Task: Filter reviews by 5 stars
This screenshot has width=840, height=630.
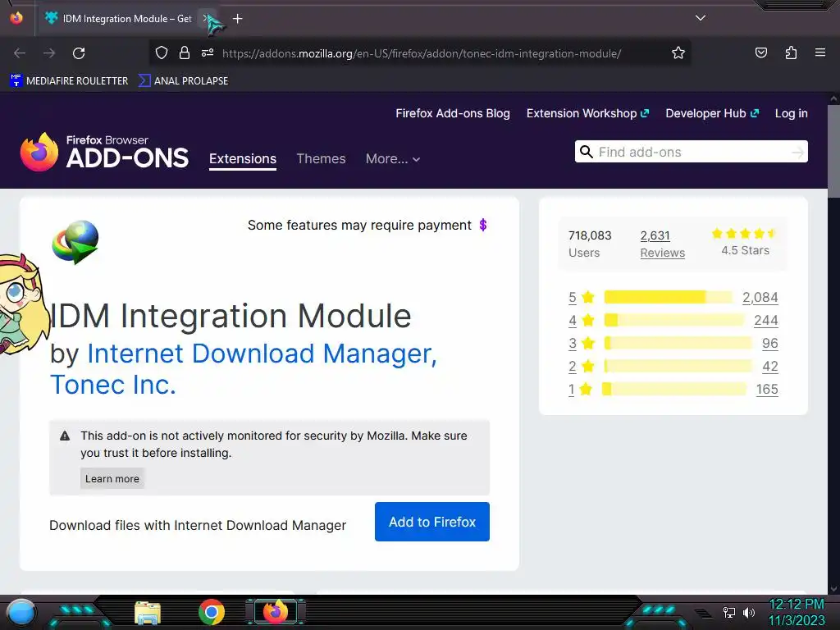Action: (582, 297)
